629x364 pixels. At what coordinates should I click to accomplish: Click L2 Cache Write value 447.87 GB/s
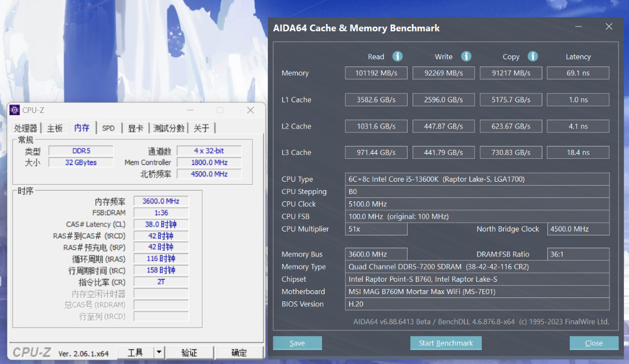pos(443,126)
